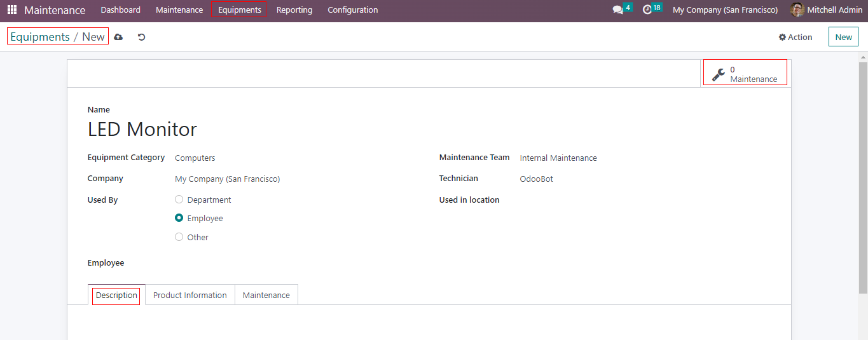Open the Action gear menu
The height and width of the screenshot is (340, 868).
point(795,37)
